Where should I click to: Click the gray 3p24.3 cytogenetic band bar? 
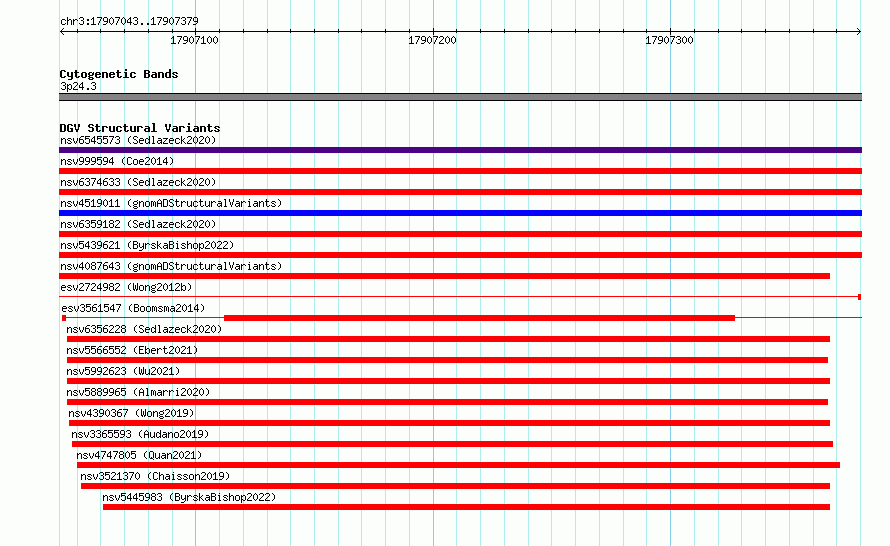tap(460, 97)
